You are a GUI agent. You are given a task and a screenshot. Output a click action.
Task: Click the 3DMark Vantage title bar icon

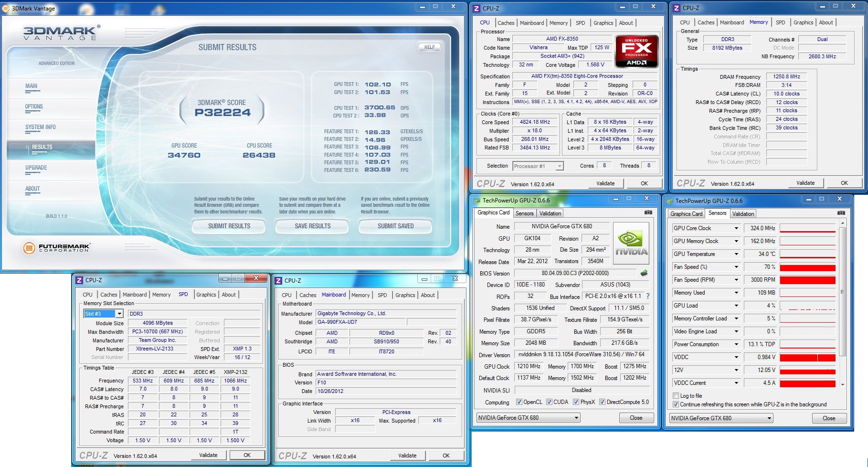click(6, 9)
